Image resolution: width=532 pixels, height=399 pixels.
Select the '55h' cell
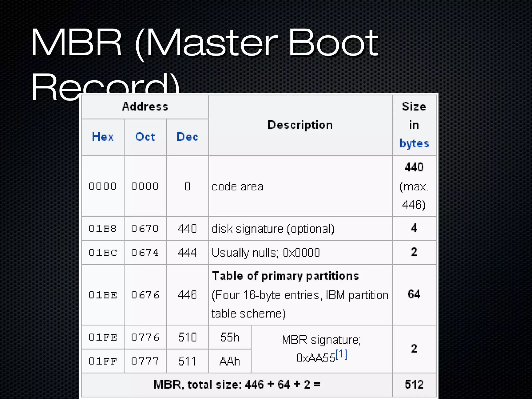click(230, 337)
